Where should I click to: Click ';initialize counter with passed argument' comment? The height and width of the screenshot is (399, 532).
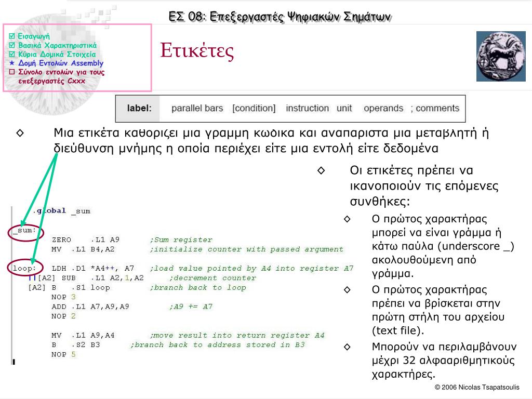pyautogui.click(x=246, y=249)
